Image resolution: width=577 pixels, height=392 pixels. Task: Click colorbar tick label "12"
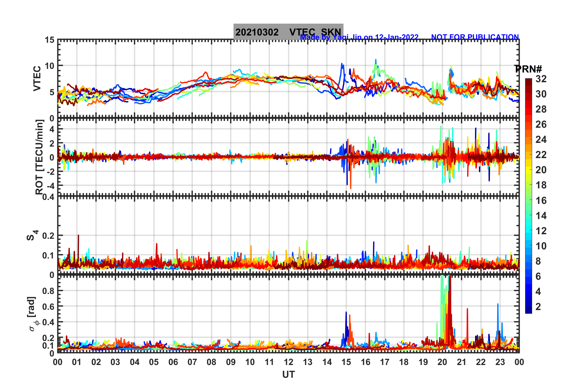pos(541,231)
